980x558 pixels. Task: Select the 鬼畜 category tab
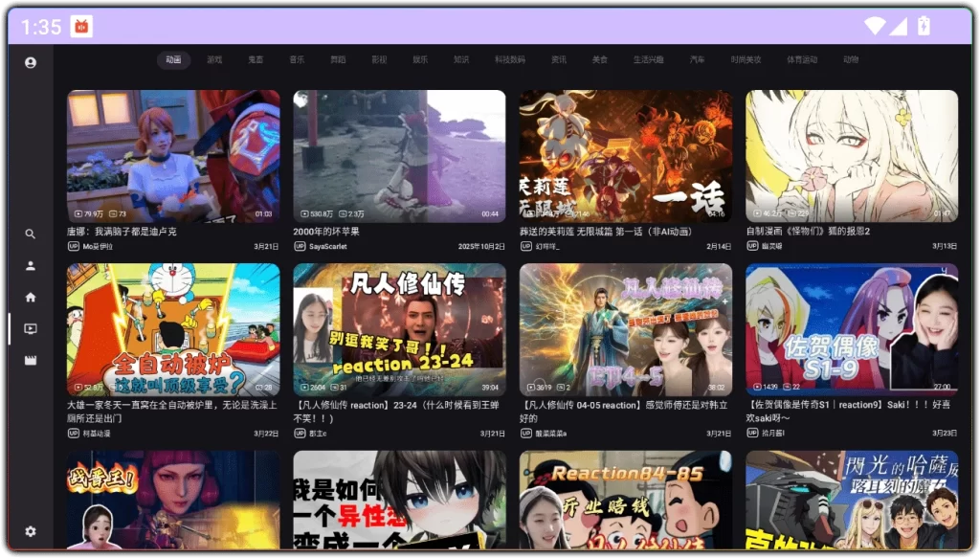point(255,59)
